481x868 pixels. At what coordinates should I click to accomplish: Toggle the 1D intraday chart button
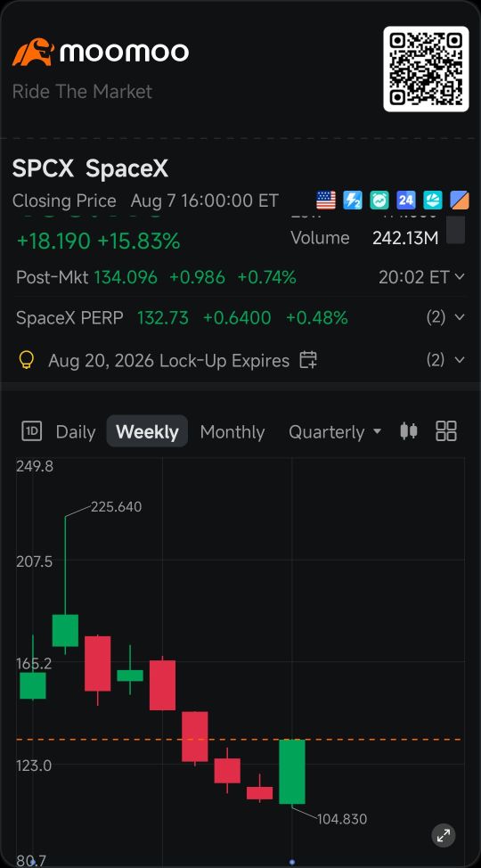tap(31, 430)
